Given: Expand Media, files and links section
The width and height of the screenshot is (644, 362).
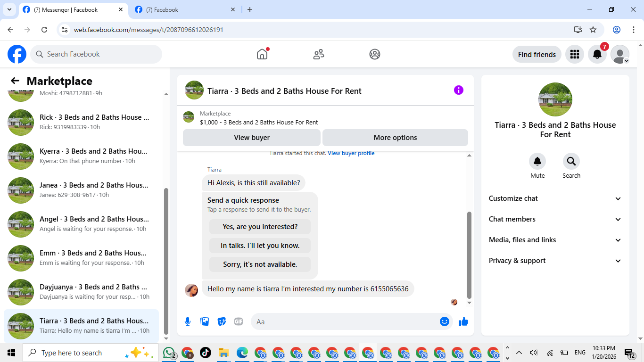Looking at the screenshot, I should pyautogui.click(x=555, y=240).
